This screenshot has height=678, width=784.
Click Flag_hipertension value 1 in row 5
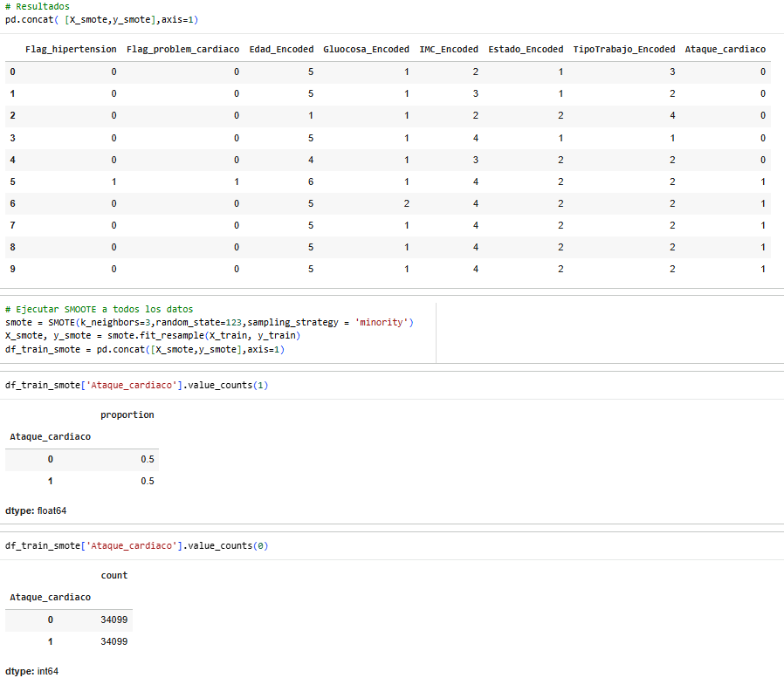pyautogui.click(x=114, y=181)
